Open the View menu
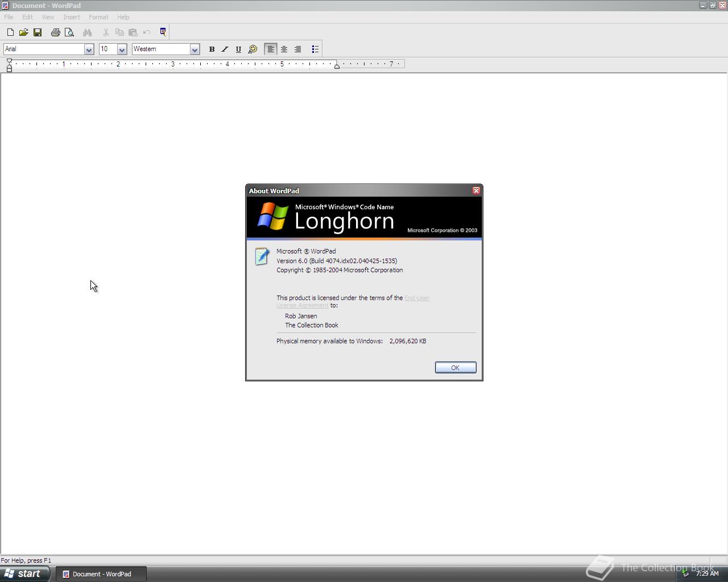Viewport: 728px width, 582px height. [x=48, y=17]
